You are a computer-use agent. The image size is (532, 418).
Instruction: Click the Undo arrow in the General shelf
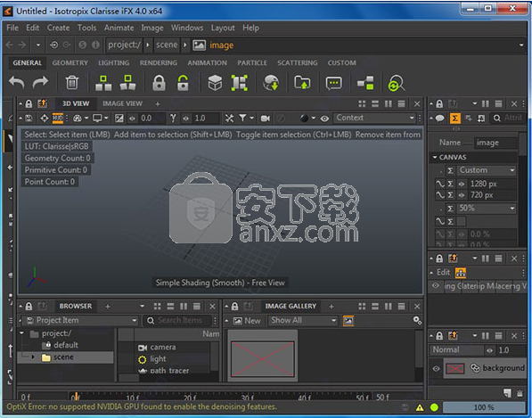point(17,83)
